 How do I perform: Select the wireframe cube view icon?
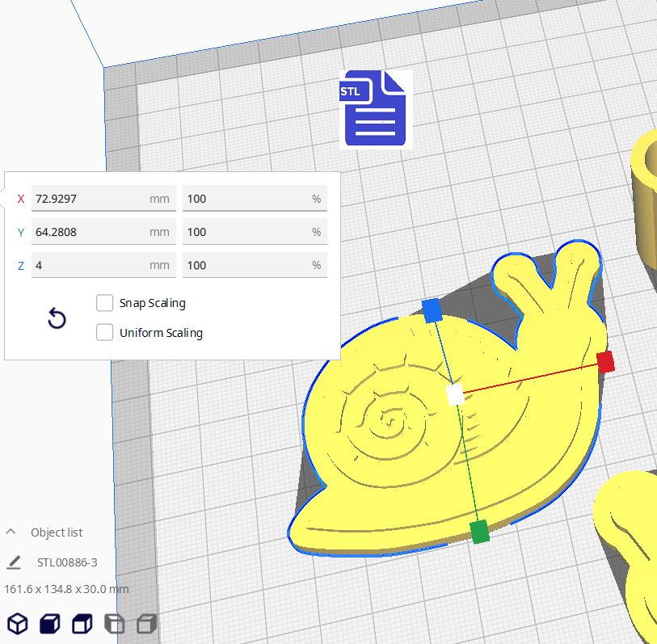tap(16, 623)
